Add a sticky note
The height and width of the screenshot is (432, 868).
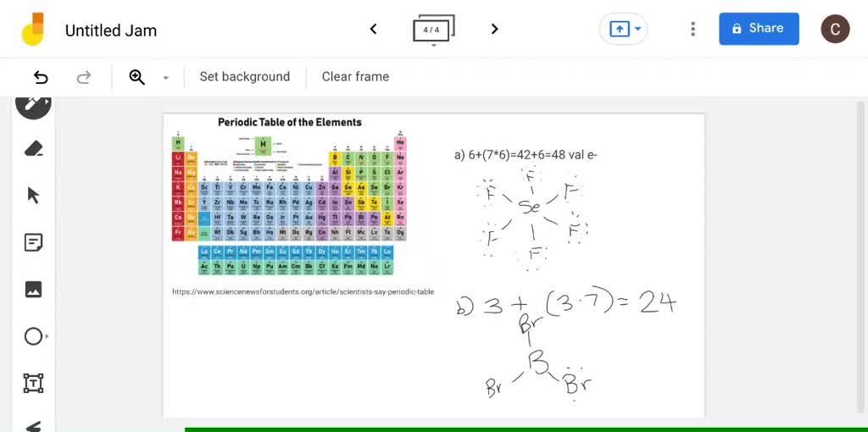point(33,242)
